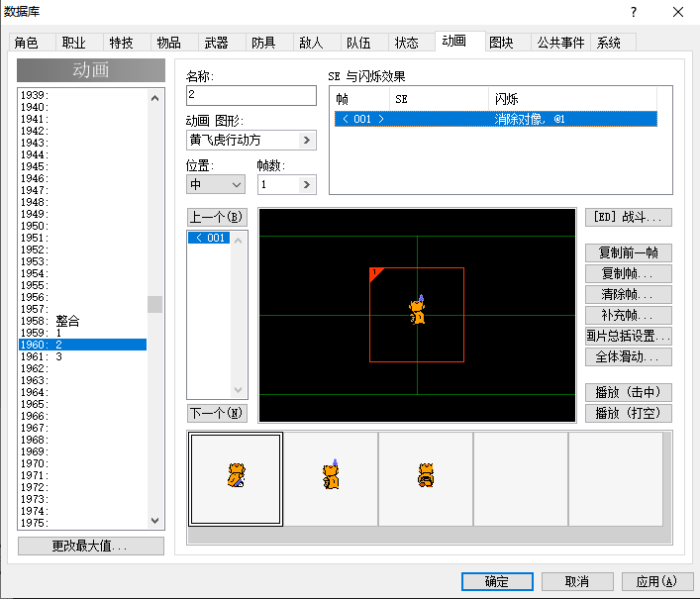Viewport: 700px width, 599px height.
Task: Select frame 001 in the frame list
Action: 209,238
